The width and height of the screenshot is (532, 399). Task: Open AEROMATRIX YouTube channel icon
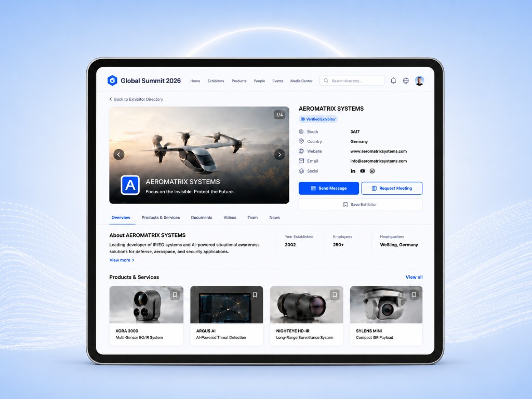coord(362,171)
